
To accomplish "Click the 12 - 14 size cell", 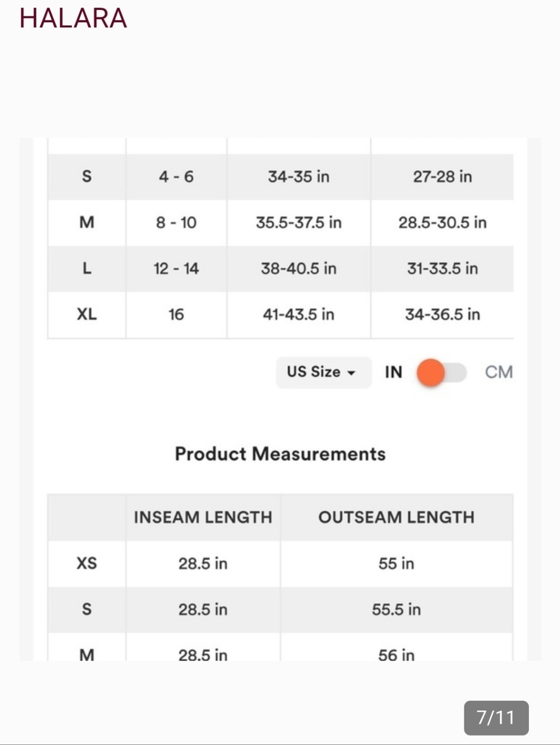I will tap(176, 269).
